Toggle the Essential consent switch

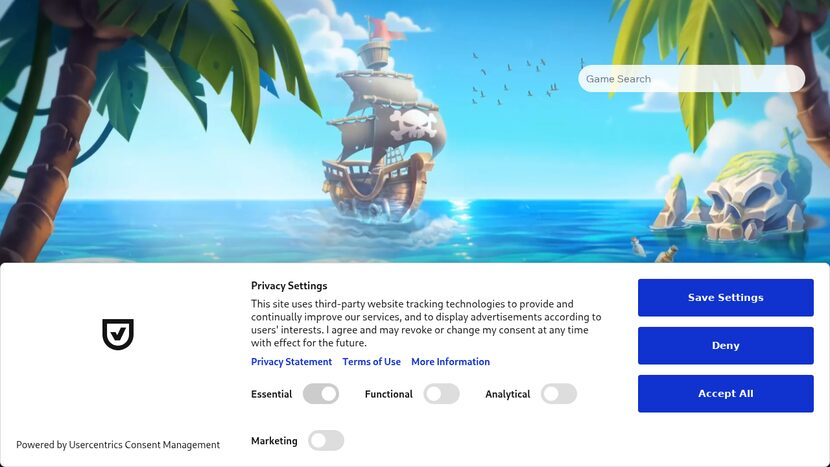[x=321, y=394]
